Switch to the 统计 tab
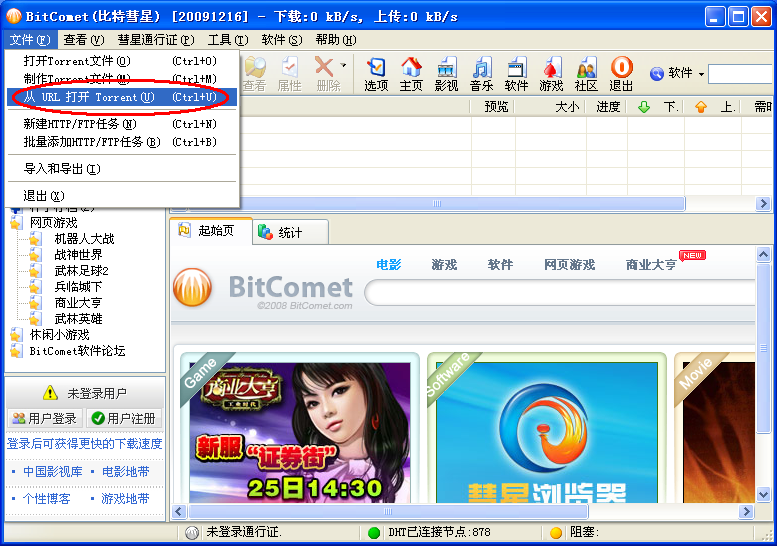Image resolution: width=777 pixels, height=546 pixels. pyautogui.click(x=290, y=232)
